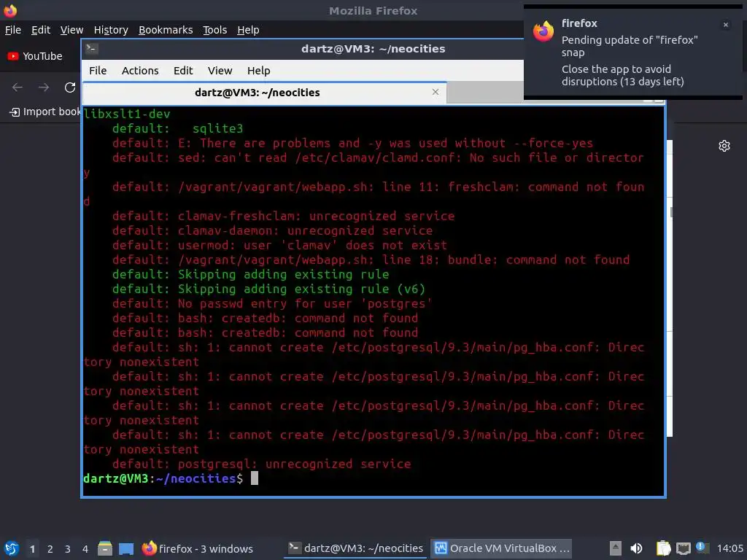Screen dimensions: 747x560
Task: Click the update notifier tray icon
Action: click(701, 548)
